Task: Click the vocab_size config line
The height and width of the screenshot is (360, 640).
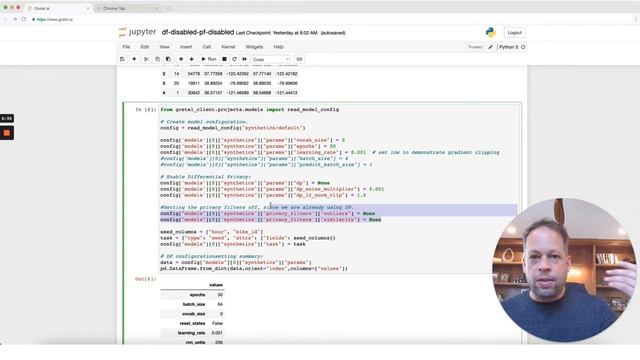Action: tap(252, 140)
